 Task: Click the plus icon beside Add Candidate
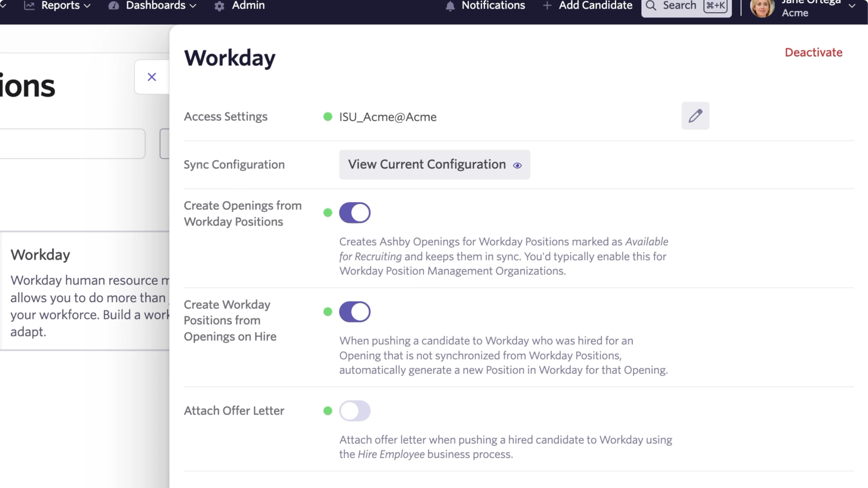coord(547,6)
